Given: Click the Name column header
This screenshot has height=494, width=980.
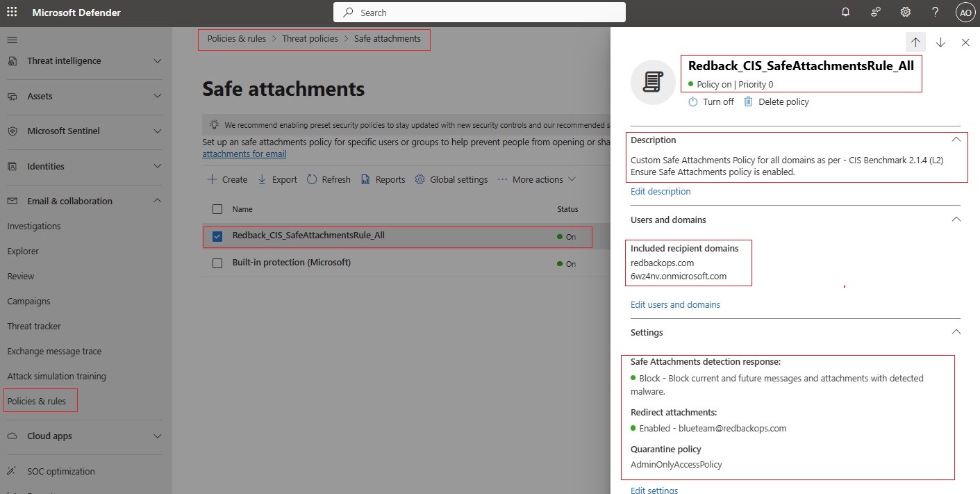Looking at the screenshot, I should tap(242, 209).
